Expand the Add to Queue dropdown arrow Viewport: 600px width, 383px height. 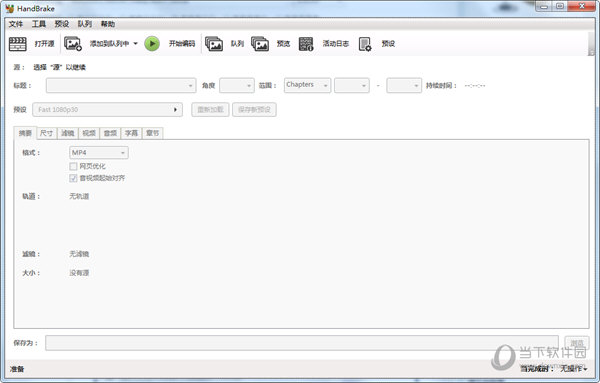point(135,44)
